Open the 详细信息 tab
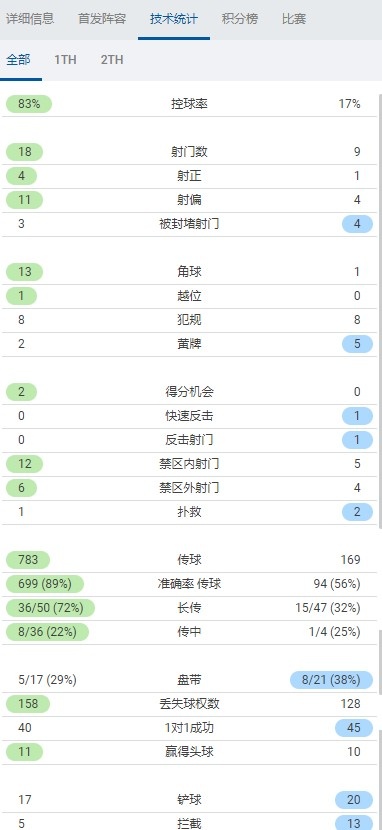382x830 pixels. (x=30, y=20)
